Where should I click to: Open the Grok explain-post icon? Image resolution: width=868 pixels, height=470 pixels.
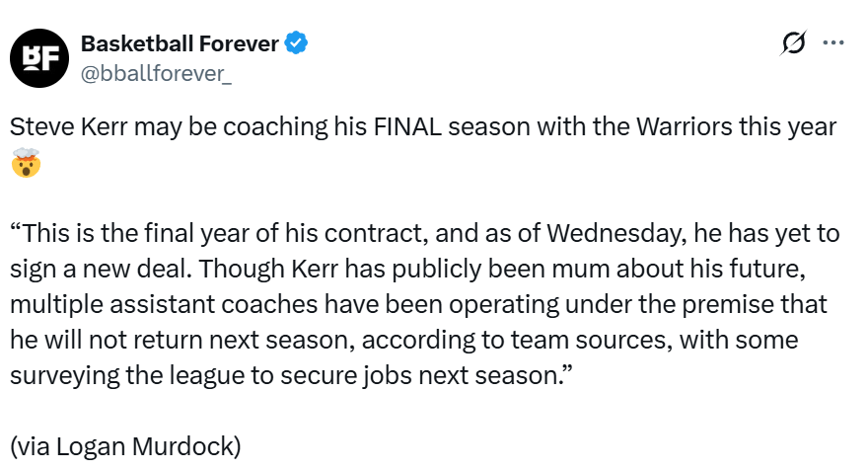[792, 43]
